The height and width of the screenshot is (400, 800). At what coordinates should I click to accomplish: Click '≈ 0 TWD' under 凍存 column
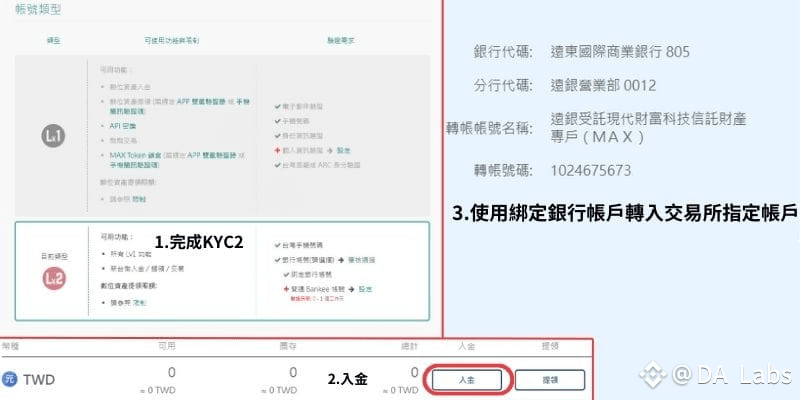[279, 391]
